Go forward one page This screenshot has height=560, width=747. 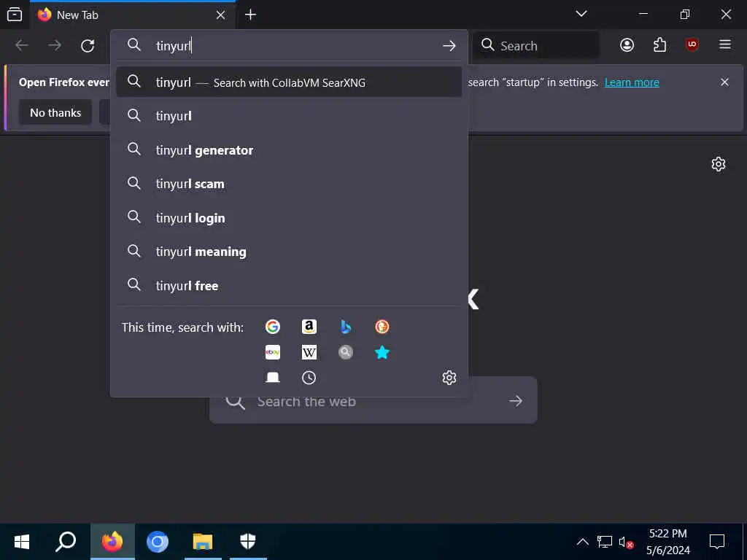55,46
